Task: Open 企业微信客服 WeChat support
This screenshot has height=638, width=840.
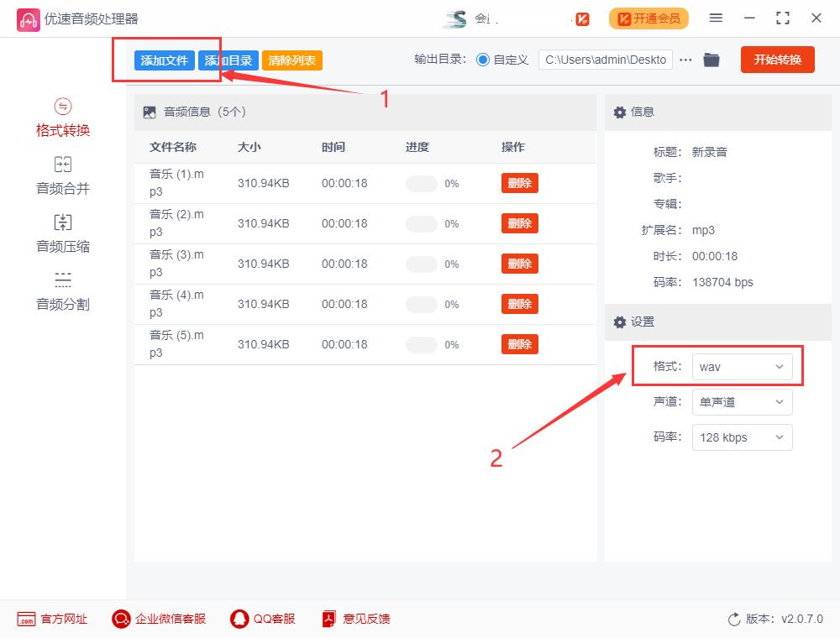Action: [x=121, y=619]
